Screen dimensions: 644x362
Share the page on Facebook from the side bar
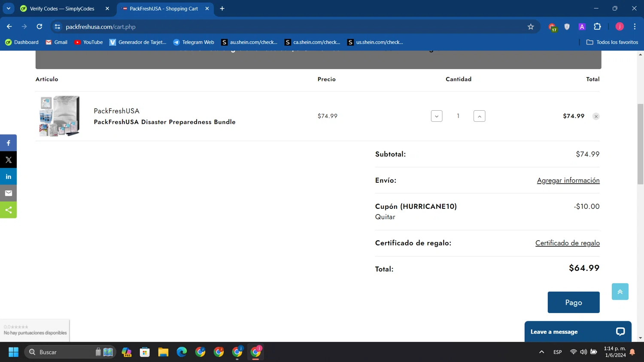pyautogui.click(x=8, y=143)
